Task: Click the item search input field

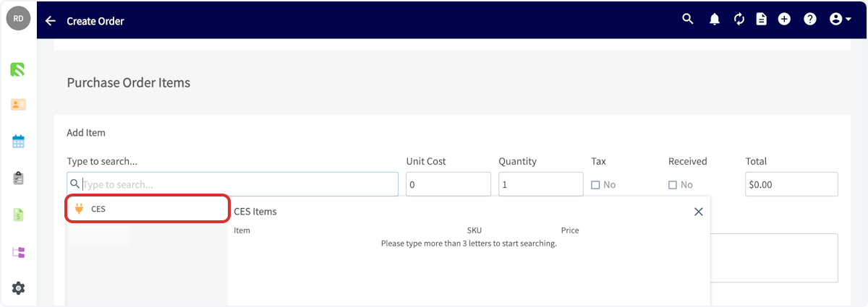Action: tap(232, 184)
